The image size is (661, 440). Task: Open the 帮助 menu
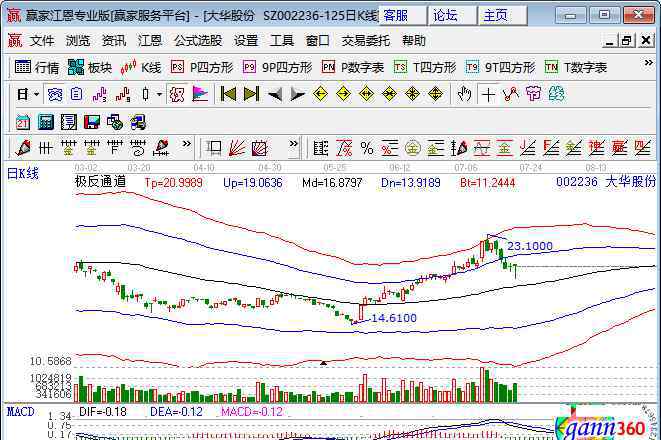414,41
